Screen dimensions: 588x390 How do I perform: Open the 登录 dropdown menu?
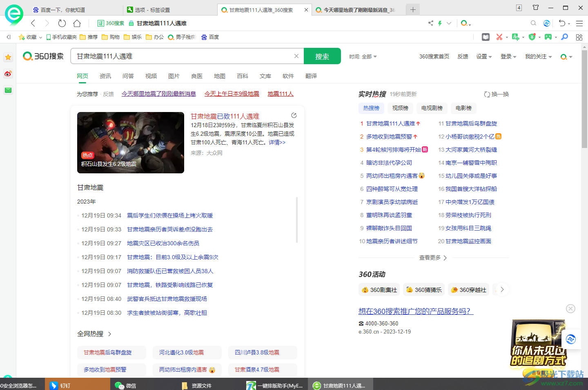click(508, 56)
